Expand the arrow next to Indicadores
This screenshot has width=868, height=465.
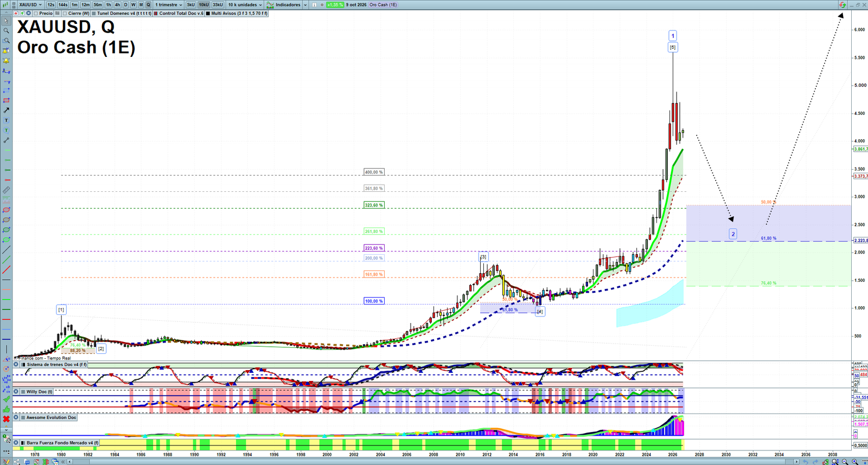click(x=305, y=5)
